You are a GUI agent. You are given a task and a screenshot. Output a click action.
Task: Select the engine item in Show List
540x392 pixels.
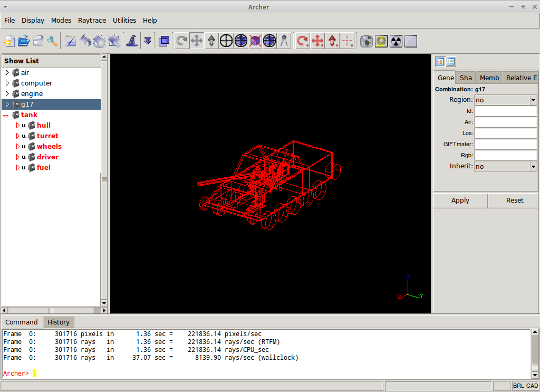(x=33, y=93)
